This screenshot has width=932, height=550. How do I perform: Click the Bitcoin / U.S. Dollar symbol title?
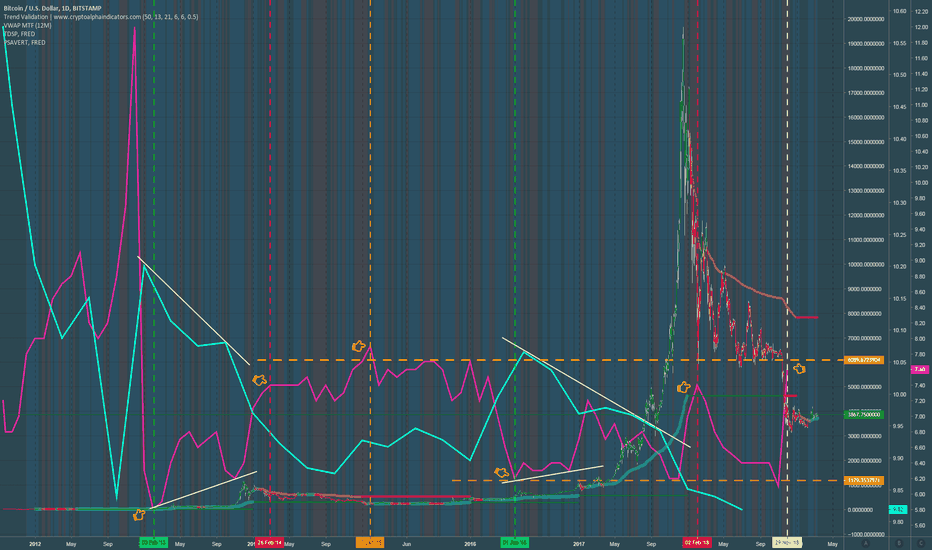(52, 8)
